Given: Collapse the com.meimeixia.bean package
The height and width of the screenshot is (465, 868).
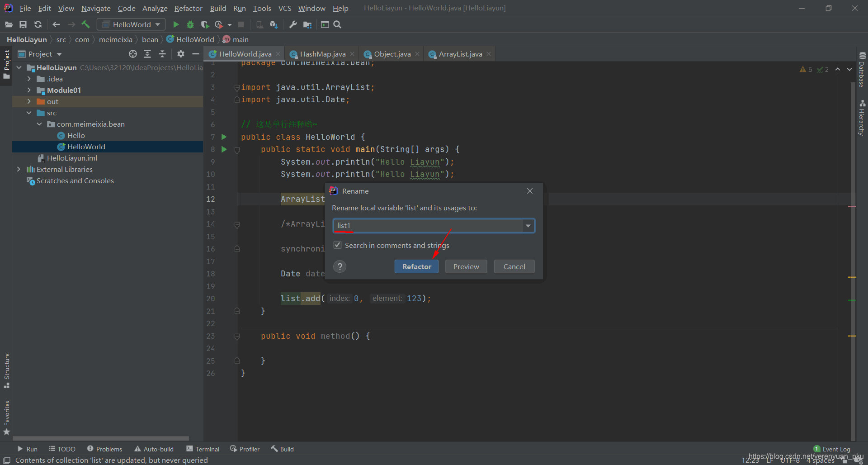Looking at the screenshot, I should click(39, 124).
